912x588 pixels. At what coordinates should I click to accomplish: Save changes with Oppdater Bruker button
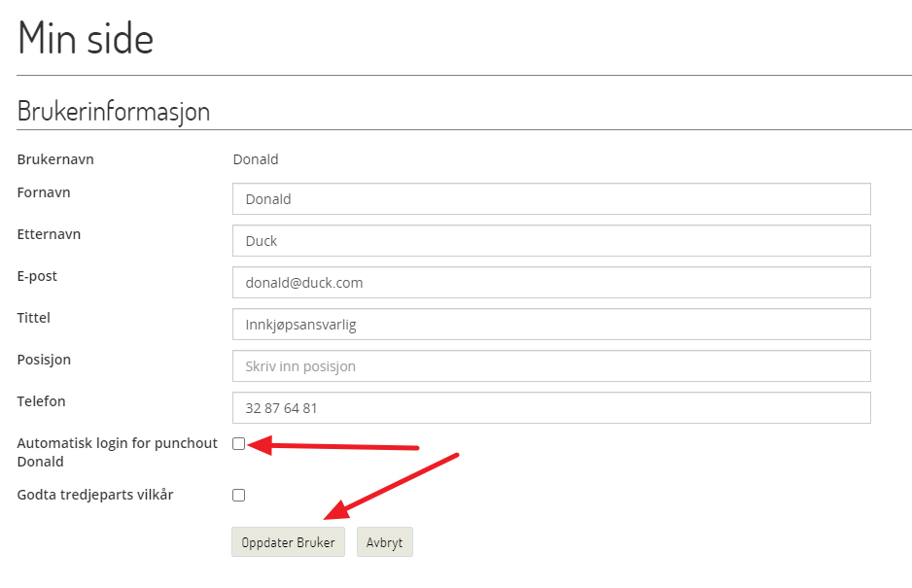(x=288, y=542)
